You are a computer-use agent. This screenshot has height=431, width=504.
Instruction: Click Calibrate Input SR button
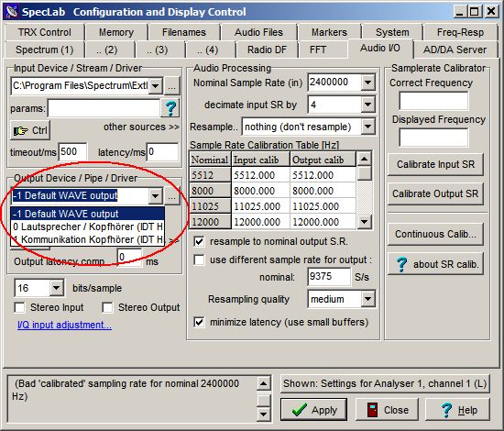tap(435, 164)
